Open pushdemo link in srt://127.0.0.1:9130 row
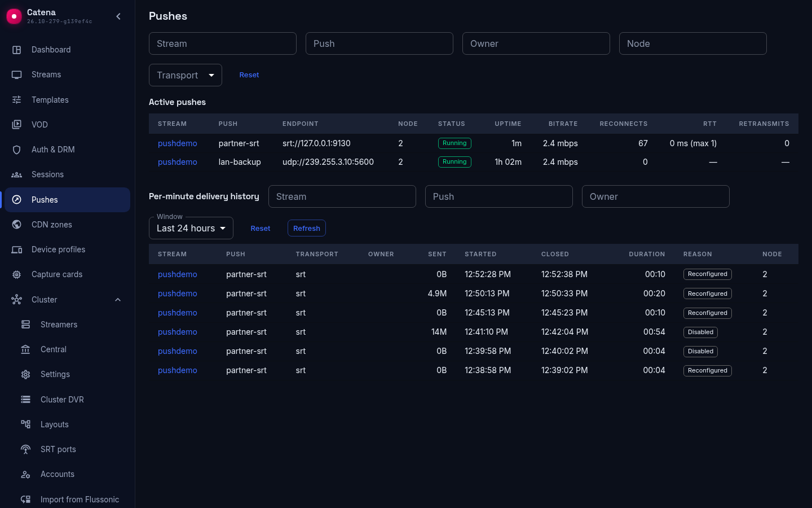 pyautogui.click(x=178, y=143)
